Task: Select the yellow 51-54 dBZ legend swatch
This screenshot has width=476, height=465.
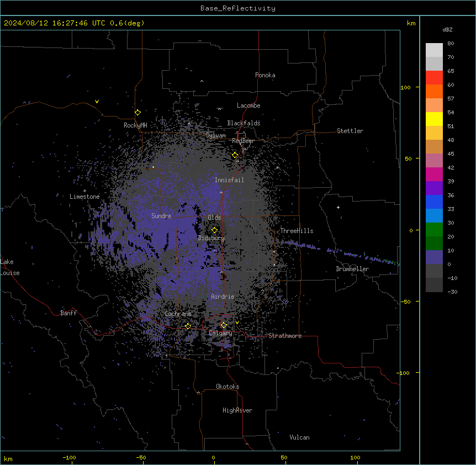Action: [x=434, y=119]
